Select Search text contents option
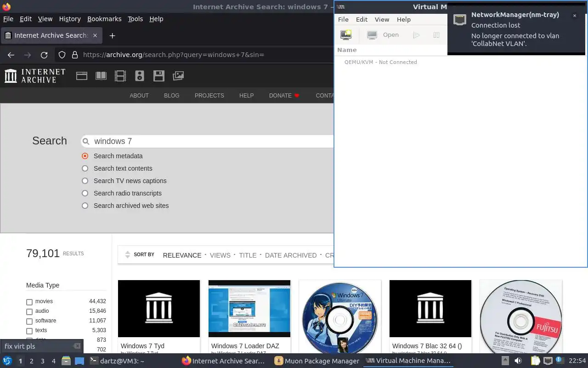This screenshot has height=368, width=588. [85, 168]
